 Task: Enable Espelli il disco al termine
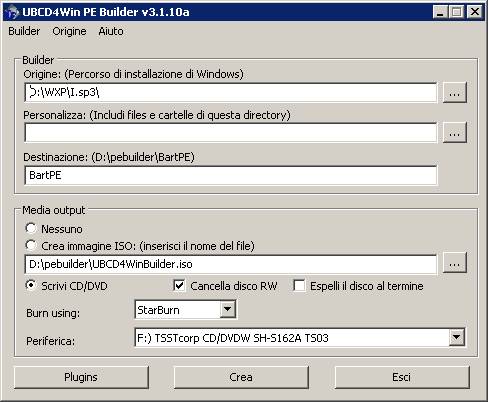tap(299, 285)
